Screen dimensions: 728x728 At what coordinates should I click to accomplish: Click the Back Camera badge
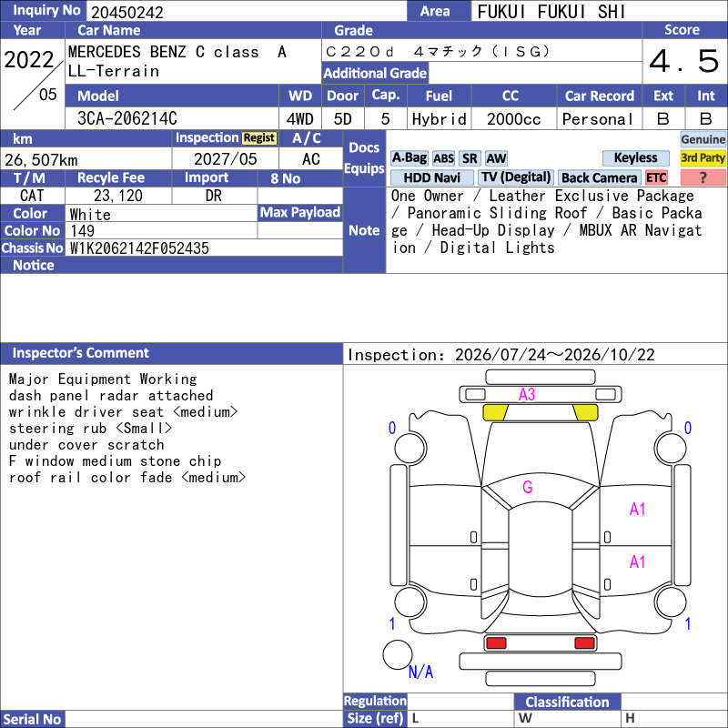point(599,177)
